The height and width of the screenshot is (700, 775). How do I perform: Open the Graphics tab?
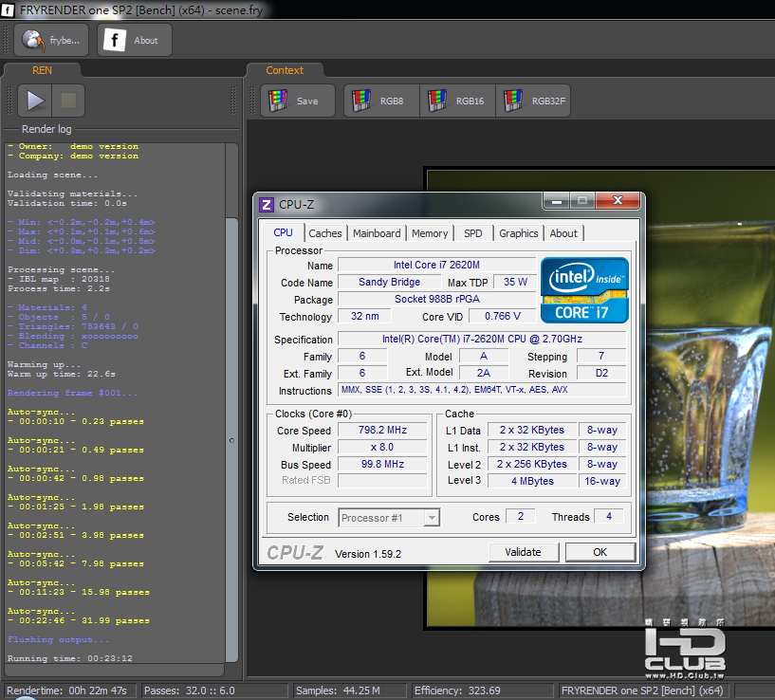[519, 233]
